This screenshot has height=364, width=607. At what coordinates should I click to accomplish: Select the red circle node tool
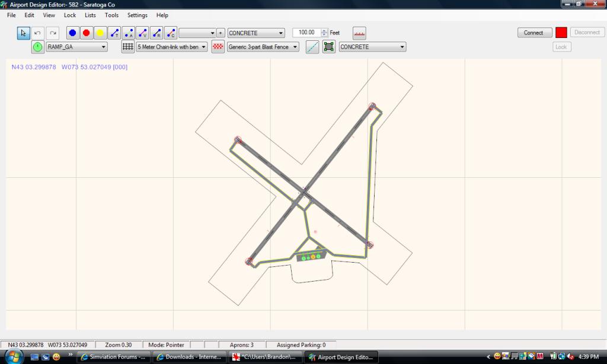pos(87,33)
